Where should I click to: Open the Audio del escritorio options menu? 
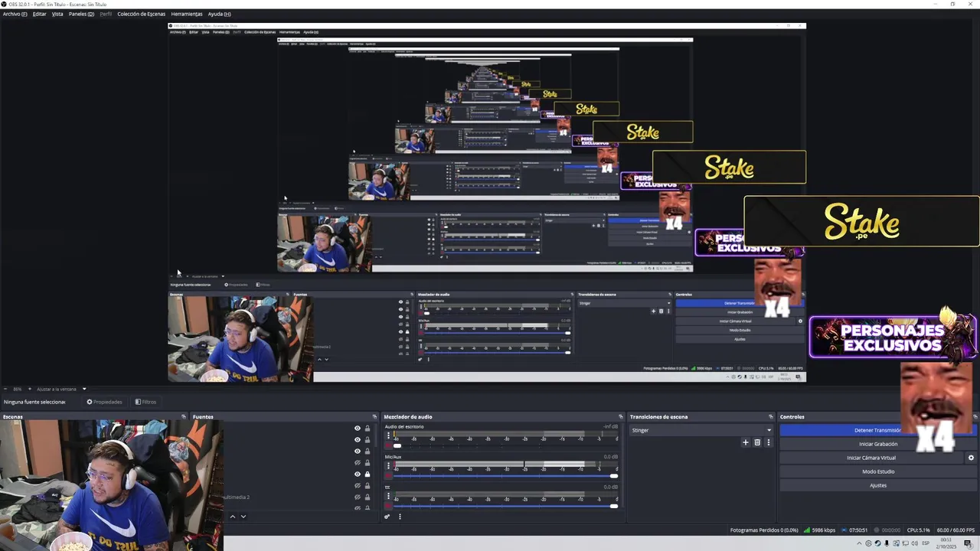tap(388, 435)
